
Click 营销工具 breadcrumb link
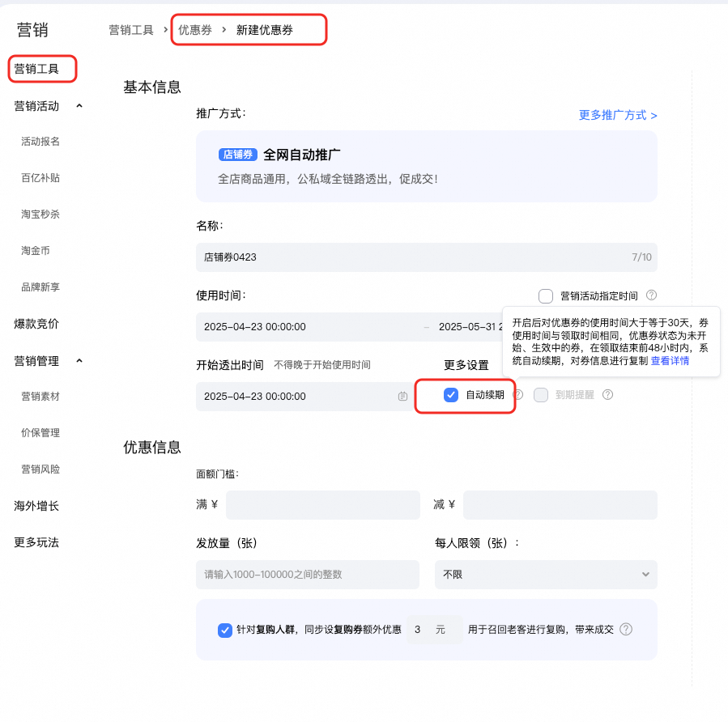point(131,30)
